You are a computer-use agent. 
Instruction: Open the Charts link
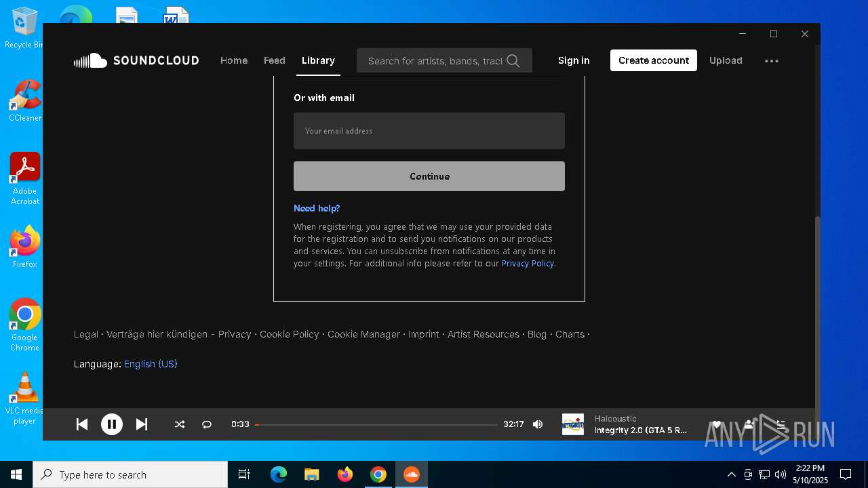(570, 334)
